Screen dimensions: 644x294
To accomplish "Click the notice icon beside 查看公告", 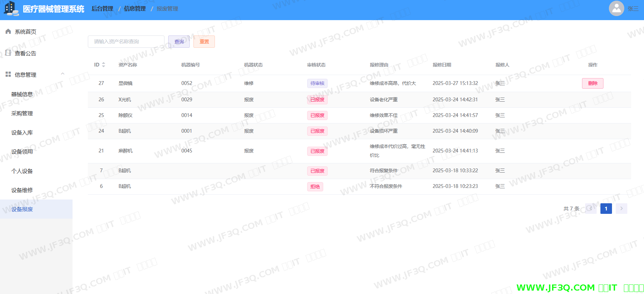I will (8, 53).
